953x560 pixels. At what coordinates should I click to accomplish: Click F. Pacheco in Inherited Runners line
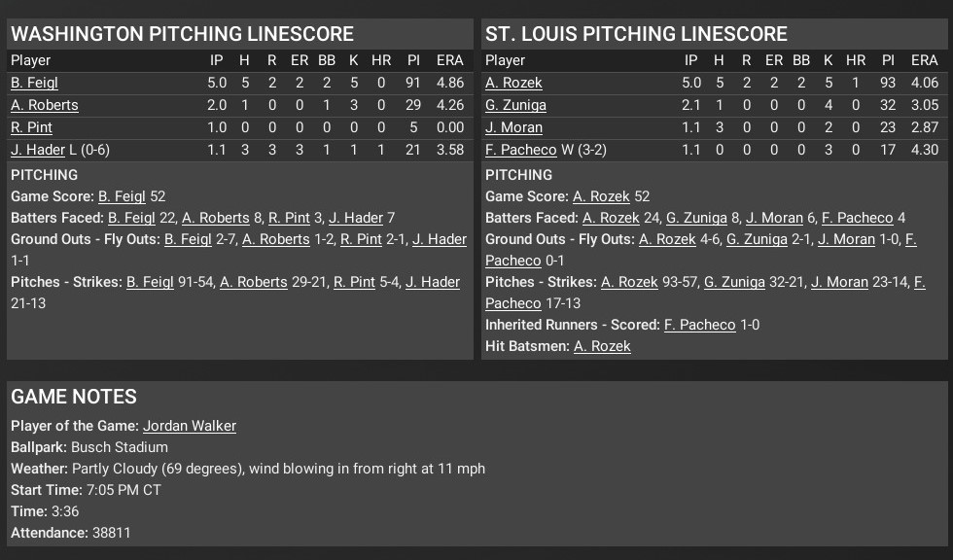click(699, 325)
